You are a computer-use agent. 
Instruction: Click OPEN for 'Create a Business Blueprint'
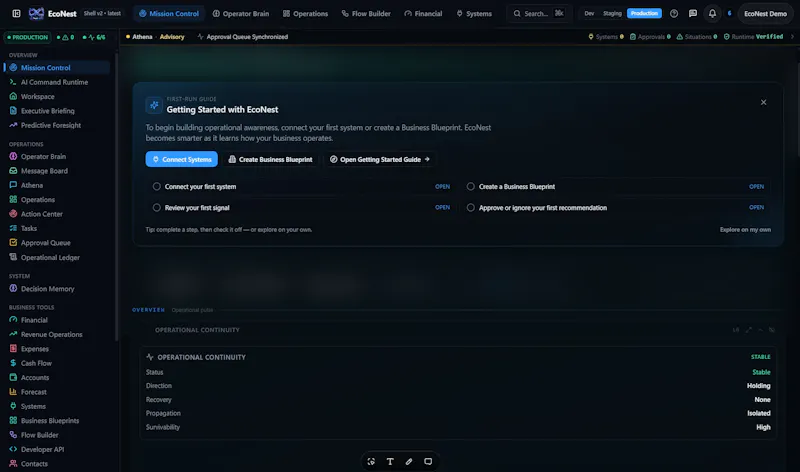coord(756,187)
